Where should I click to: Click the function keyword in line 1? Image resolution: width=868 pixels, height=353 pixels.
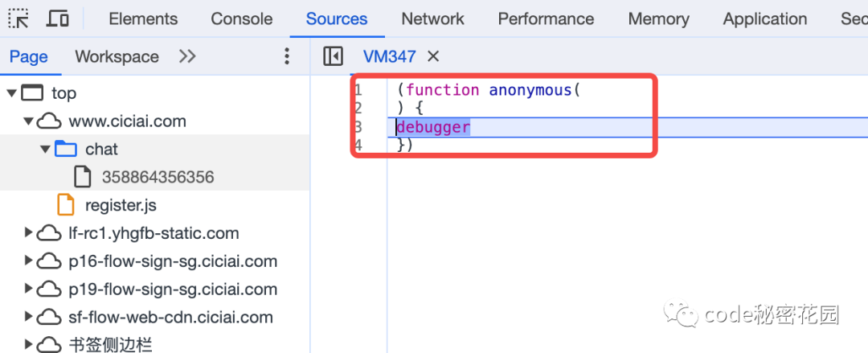coord(442,90)
